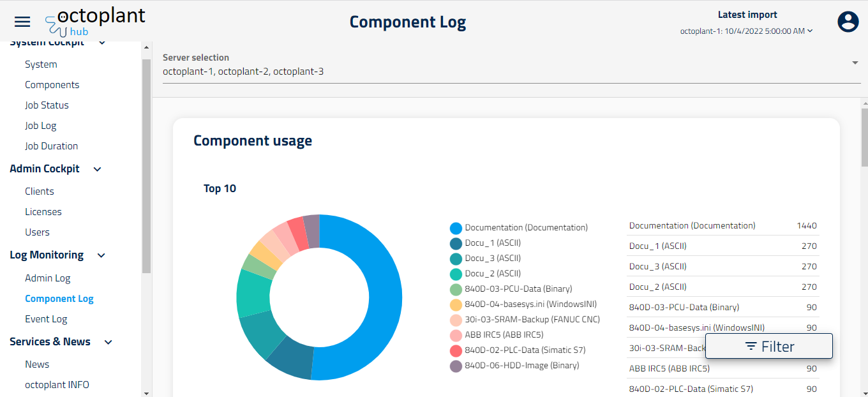Click the Docu_3 (ASCII) table row
This screenshot has height=397, width=868.
(x=723, y=267)
